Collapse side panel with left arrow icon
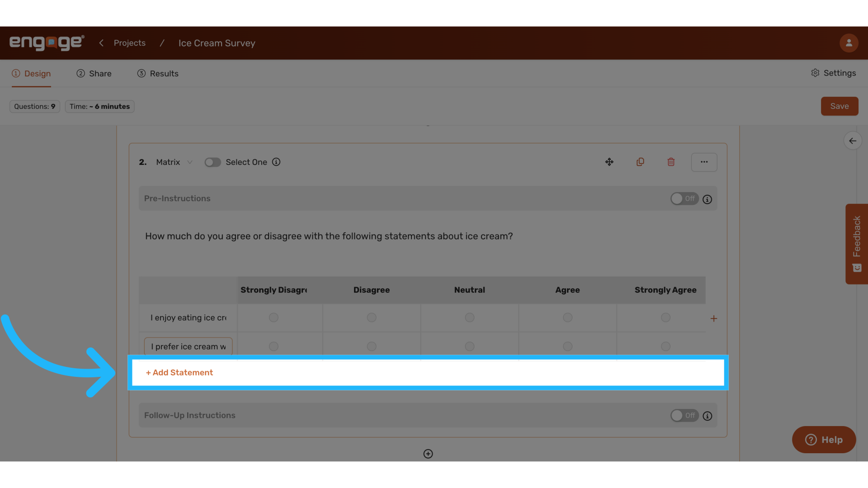 [852, 141]
